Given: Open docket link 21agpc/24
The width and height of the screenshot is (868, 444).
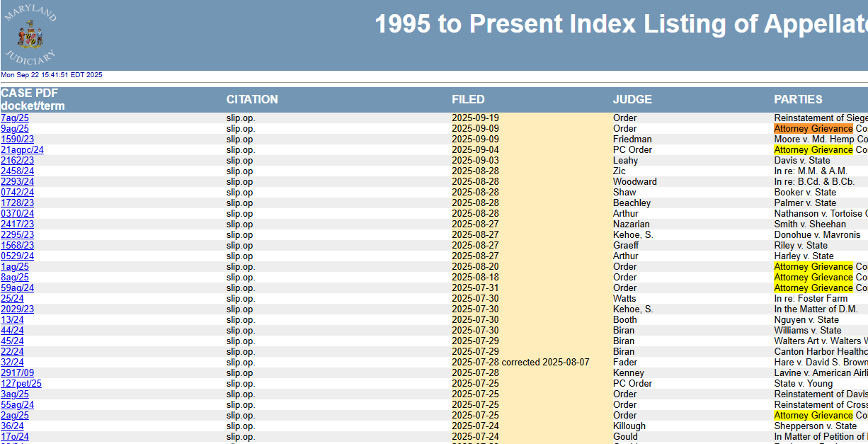Looking at the screenshot, I should tap(22, 150).
